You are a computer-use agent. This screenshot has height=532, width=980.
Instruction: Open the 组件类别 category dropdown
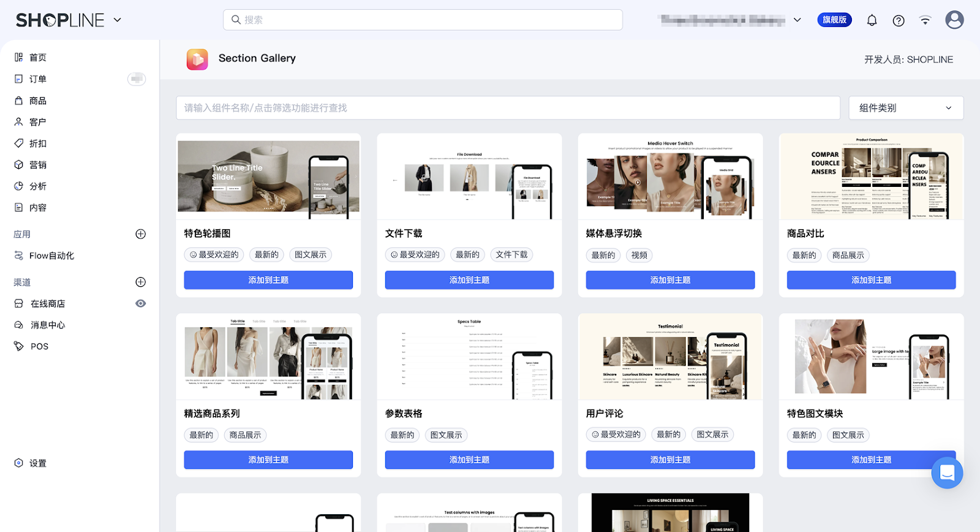[x=906, y=108]
